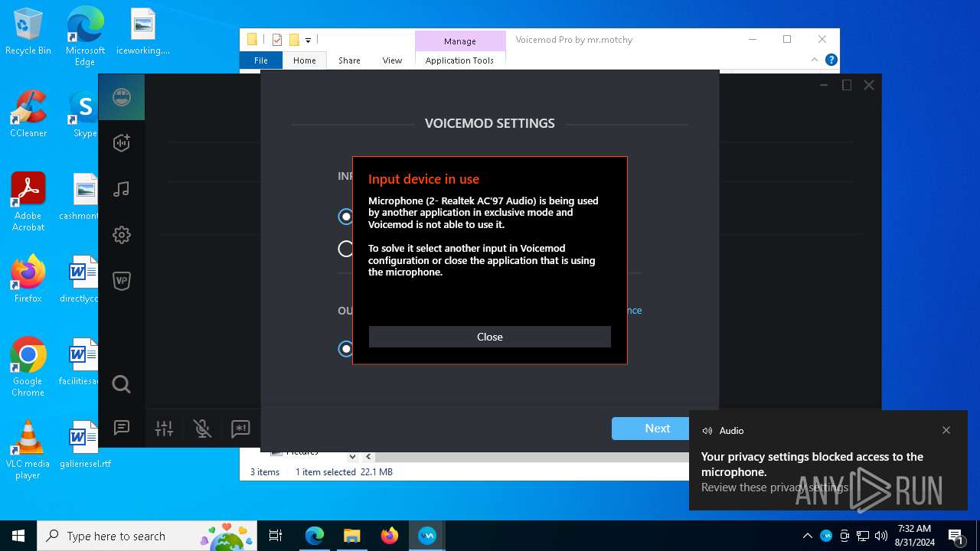980x551 pixels.
Task: Click the navigation pane scroll down arrow
Action: tap(352, 456)
